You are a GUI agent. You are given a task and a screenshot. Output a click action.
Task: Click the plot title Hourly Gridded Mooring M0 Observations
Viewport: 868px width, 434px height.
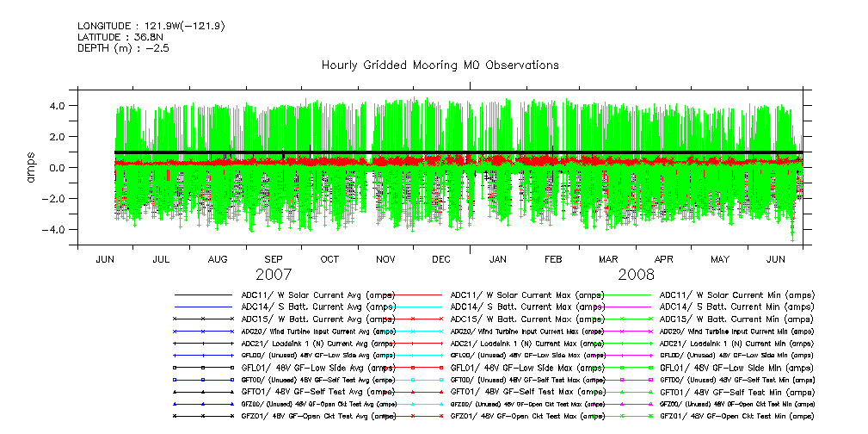(x=440, y=65)
